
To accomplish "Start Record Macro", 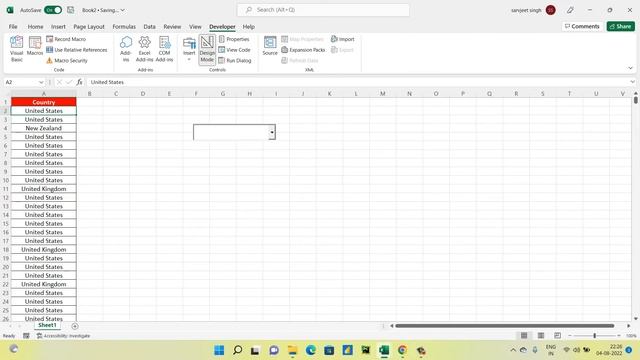I will (66, 39).
